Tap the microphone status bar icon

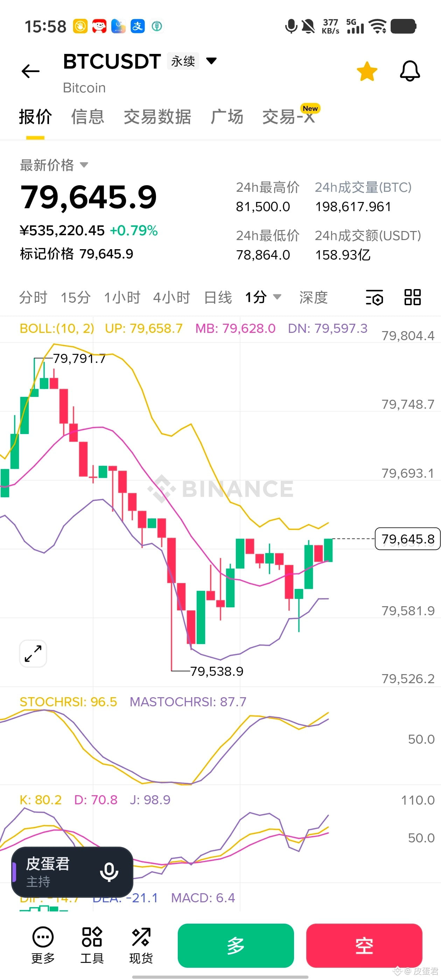[291, 27]
